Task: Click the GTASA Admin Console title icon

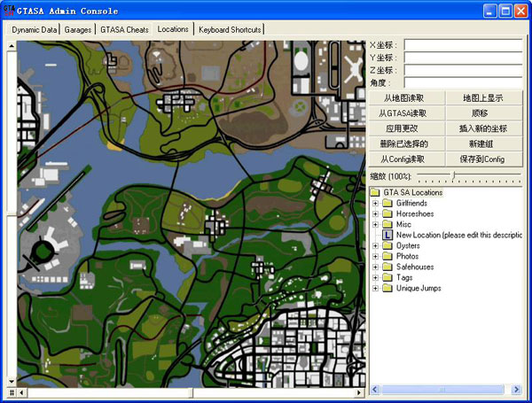Action: click(9, 11)
